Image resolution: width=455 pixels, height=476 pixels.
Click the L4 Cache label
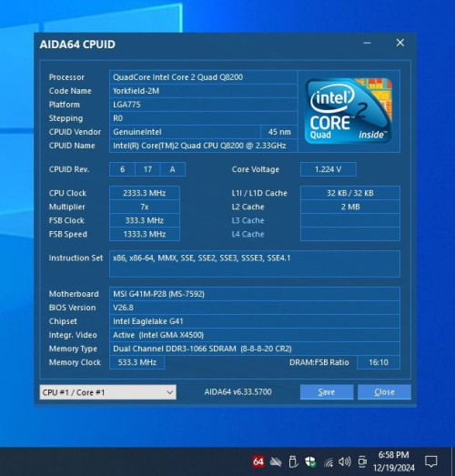click(248, 234)
